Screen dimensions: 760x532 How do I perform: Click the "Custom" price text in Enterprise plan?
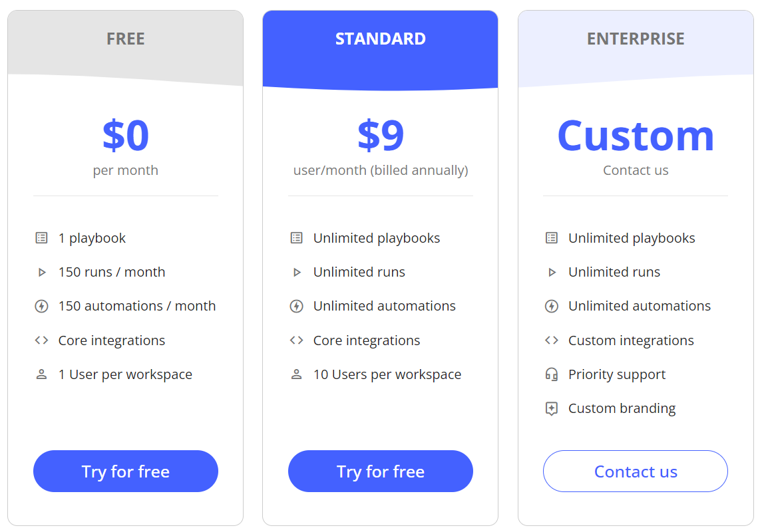coord(636,136)
